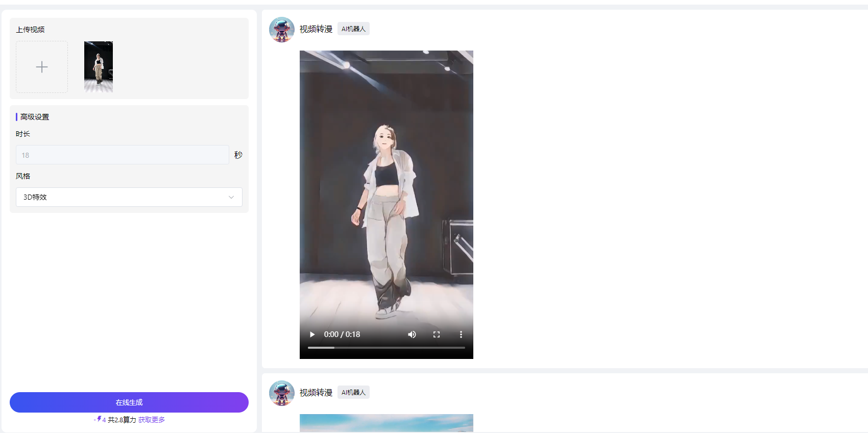Click the plus upload video box
The height and width of the screenshot is (433, 868).
click(42, 67)
